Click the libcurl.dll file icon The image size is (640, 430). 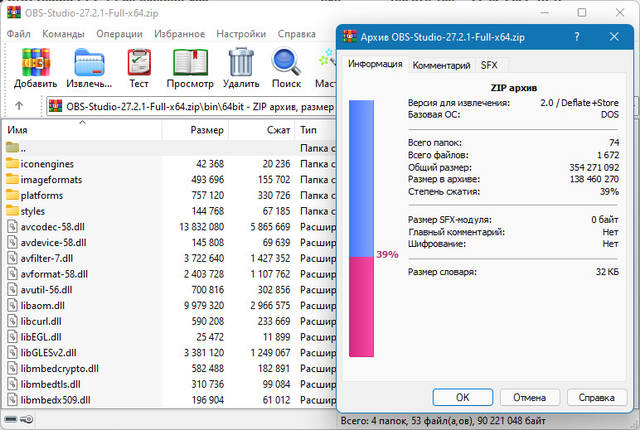coord(13,321)
